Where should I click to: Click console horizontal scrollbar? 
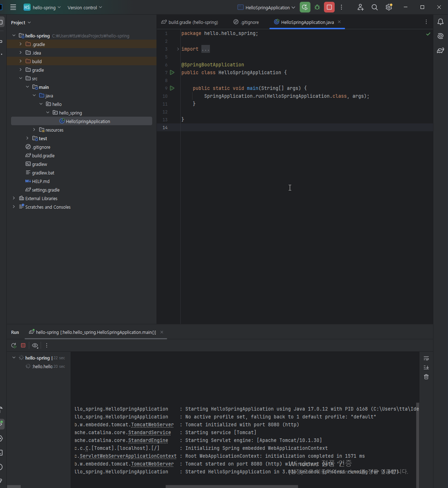click(x=232, y=486)
